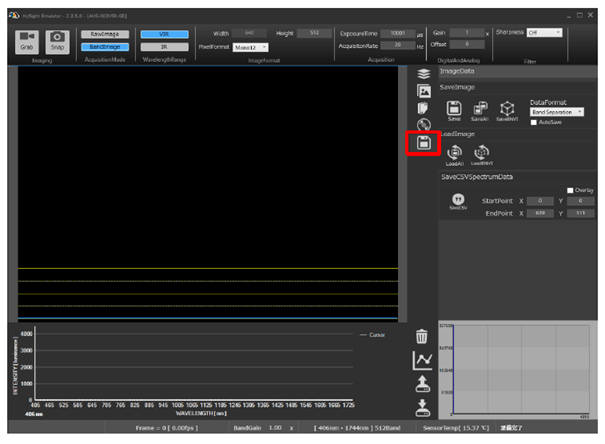Click the Grab camera button
This screenshot has height=444, width=605.
tap(27, 42)
